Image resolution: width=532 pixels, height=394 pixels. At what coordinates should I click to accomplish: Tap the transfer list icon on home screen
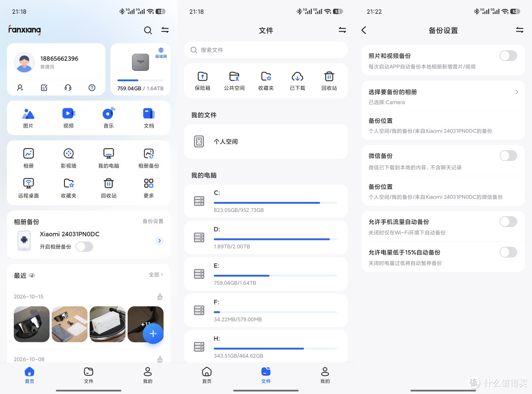click(x=165, y=30)
